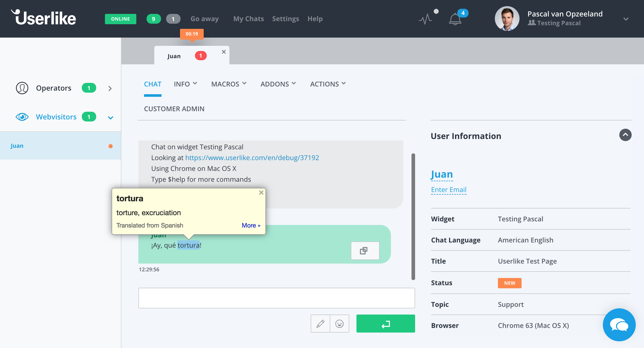Switch to the CHAT tab
644x348 pixels.
point(153,84)
